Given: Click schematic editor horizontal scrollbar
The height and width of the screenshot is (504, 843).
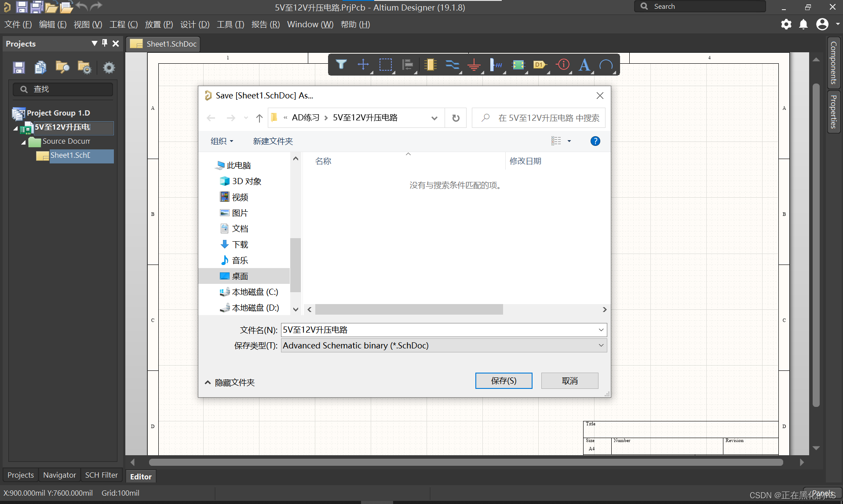Looking at the screenshot, I should [466, 462].
